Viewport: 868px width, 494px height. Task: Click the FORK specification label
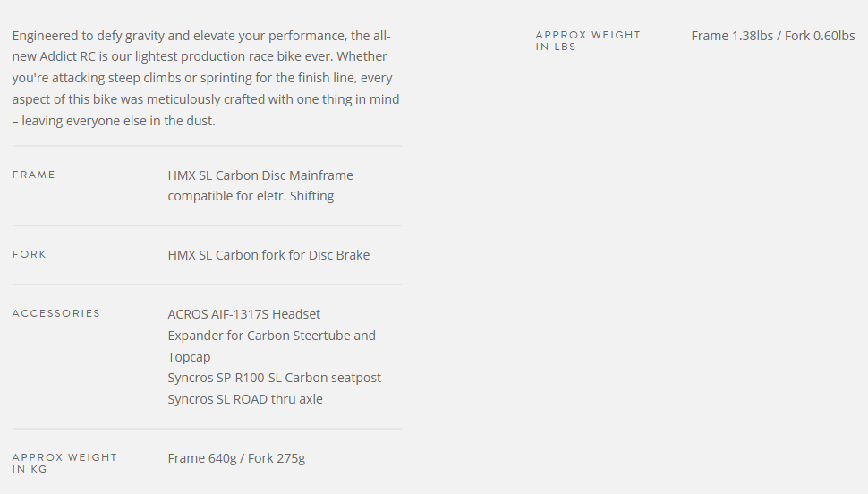[30, 254]
